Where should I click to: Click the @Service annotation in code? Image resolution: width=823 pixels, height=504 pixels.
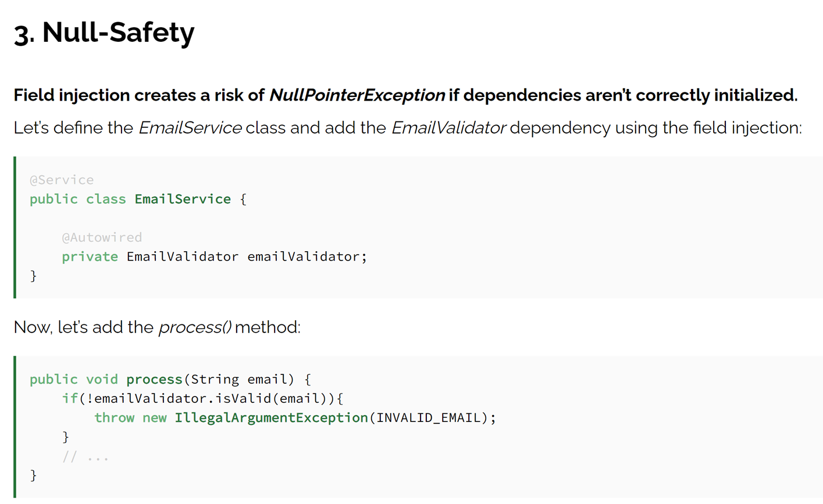[x=62, y=180]
